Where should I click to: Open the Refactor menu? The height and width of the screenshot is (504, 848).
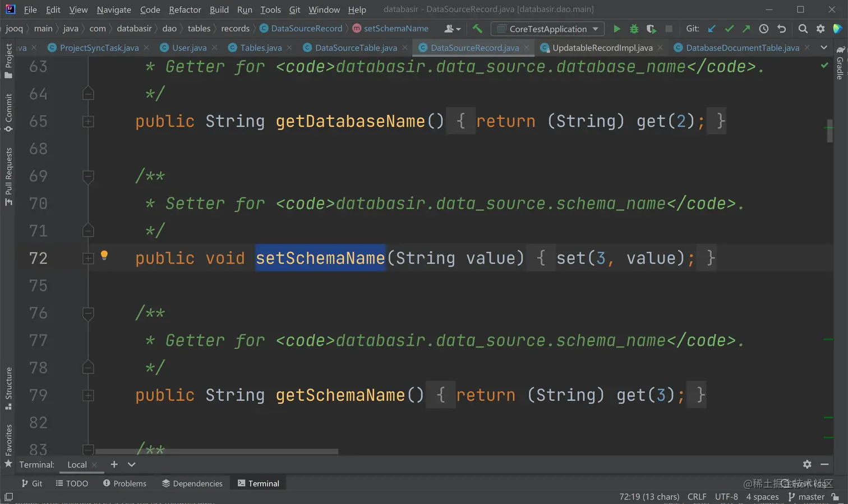pyautogui.click(x=185, y=10)
